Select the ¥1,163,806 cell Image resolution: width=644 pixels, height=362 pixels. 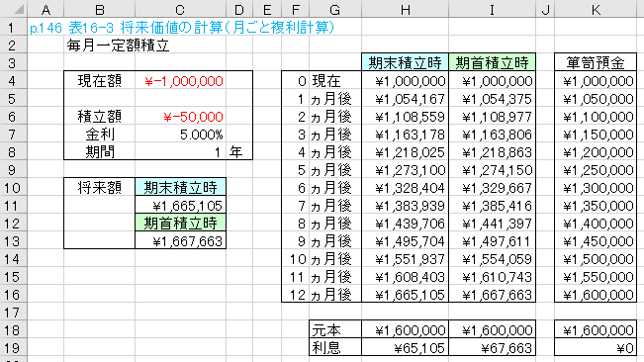(492, 135)
